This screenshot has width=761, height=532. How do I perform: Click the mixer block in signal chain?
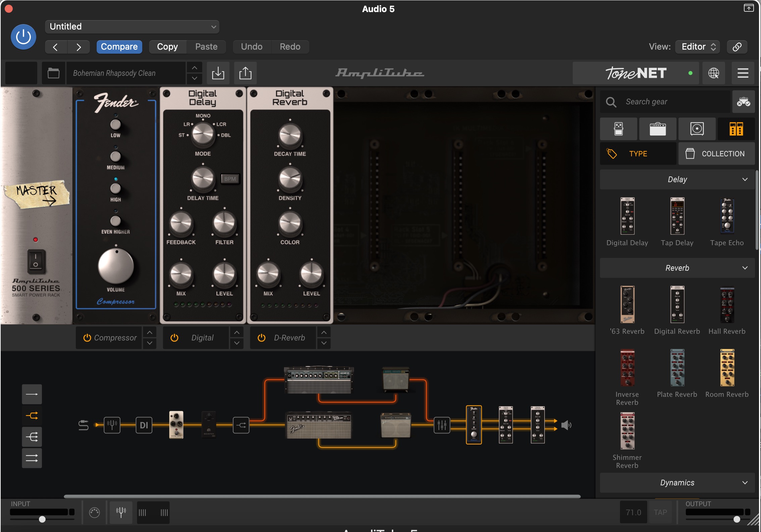[x=442, y=425]
